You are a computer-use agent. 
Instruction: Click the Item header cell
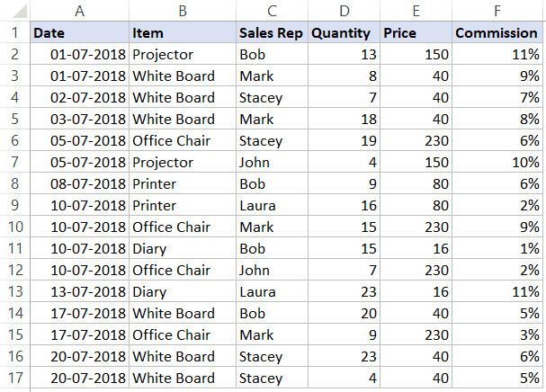[183, 33]
